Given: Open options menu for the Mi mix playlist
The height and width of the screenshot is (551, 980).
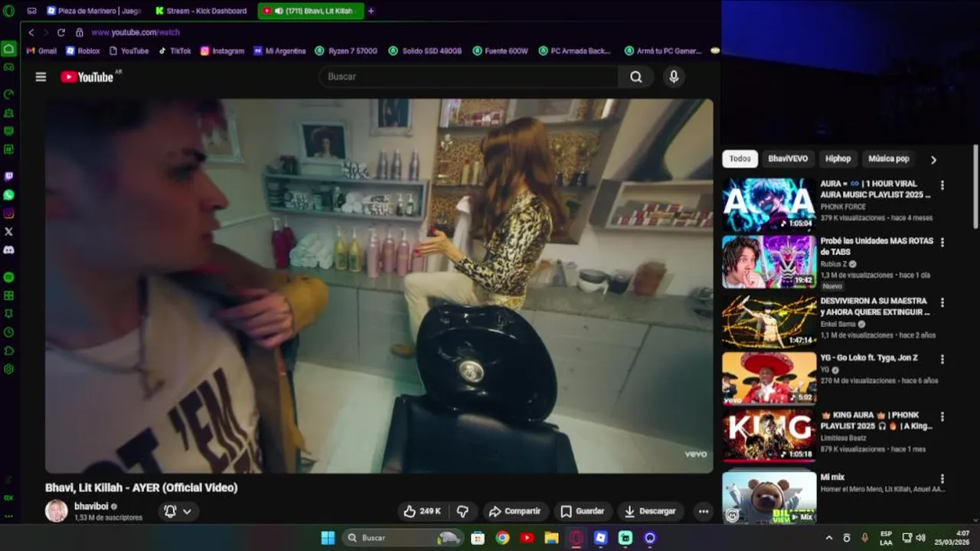Looking at the screenshot, I should 942,479.
